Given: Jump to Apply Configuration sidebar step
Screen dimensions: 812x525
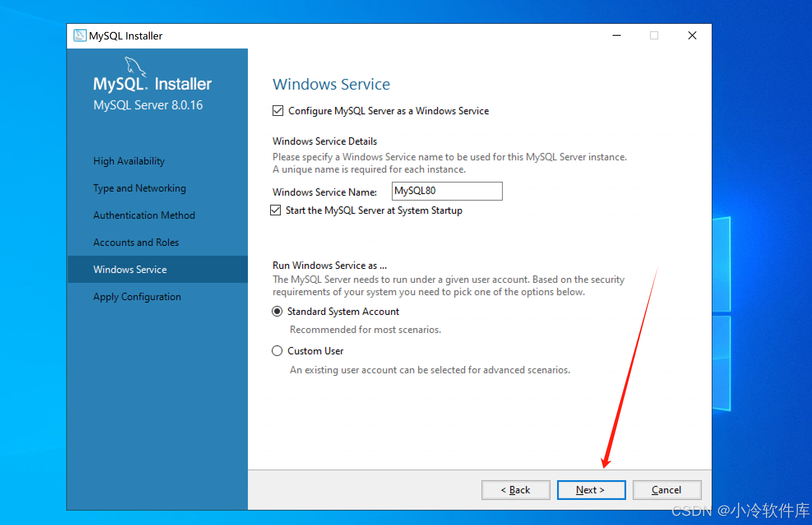Looking at the screenshot, I should 137,297.
